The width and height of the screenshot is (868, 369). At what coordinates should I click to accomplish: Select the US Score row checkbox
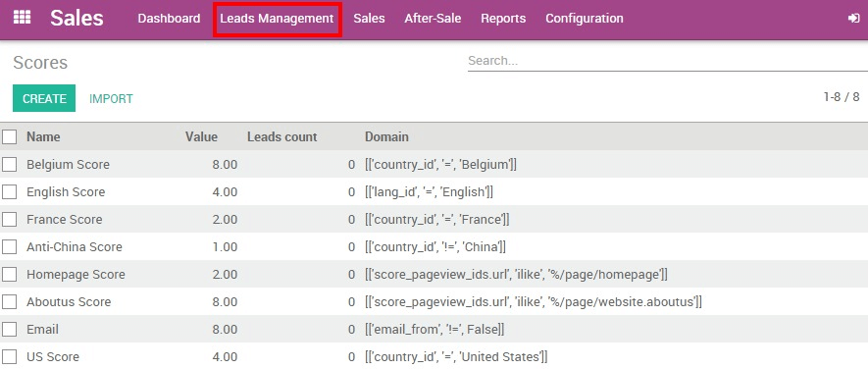point(10,357)
